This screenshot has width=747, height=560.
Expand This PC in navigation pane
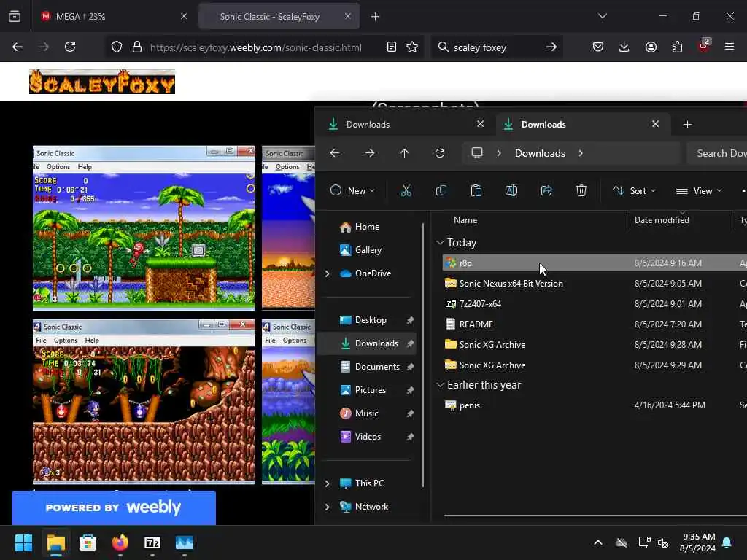[x=328, y=483]
